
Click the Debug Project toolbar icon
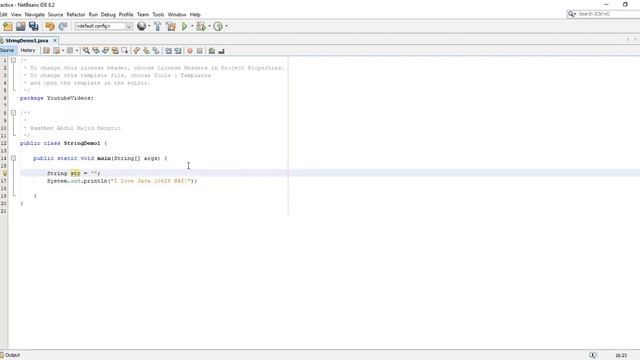pyautogui.click(x=201, y=27)
